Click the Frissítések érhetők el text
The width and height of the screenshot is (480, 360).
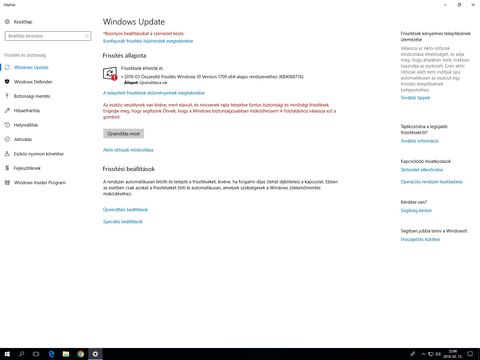(142, 68)
